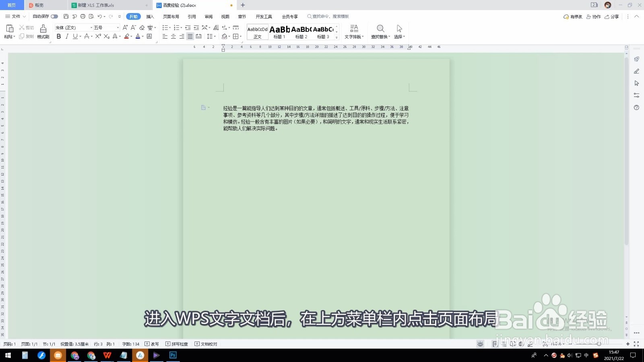
Task: Apply bullet list formatting
Action: click(165, 27)
